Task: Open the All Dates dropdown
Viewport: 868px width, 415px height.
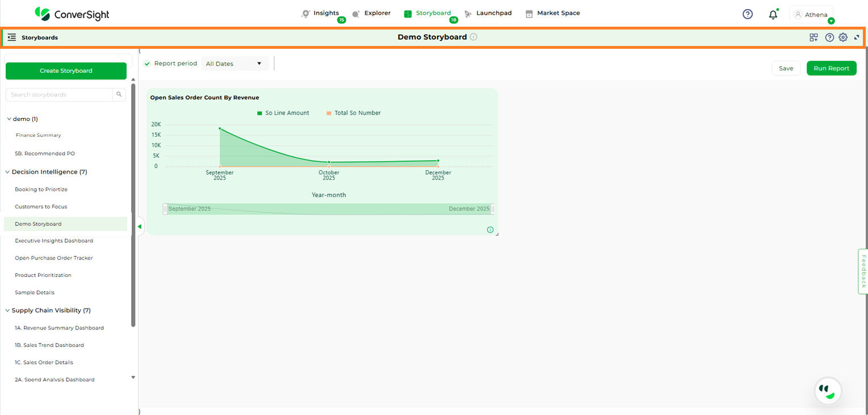Action: click(x=234, y=64)
